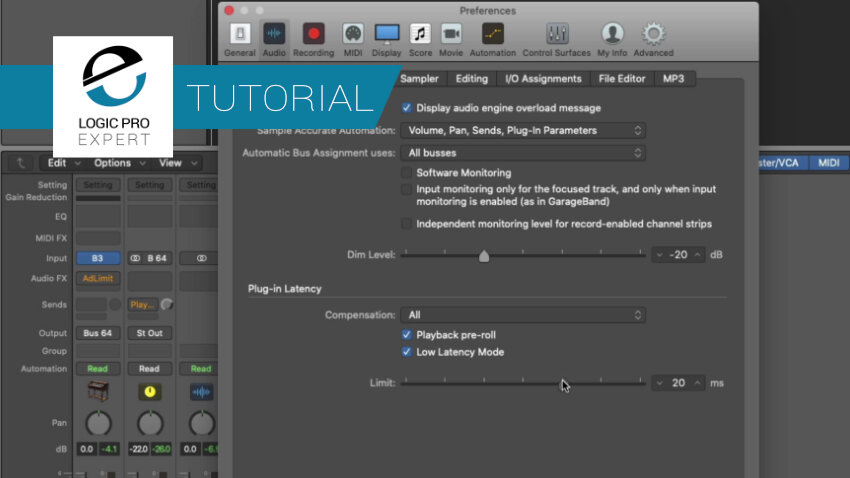This screenshot has height=478, width=850.
Task: Switch to the File Editor tab
Action: [622, 79]
